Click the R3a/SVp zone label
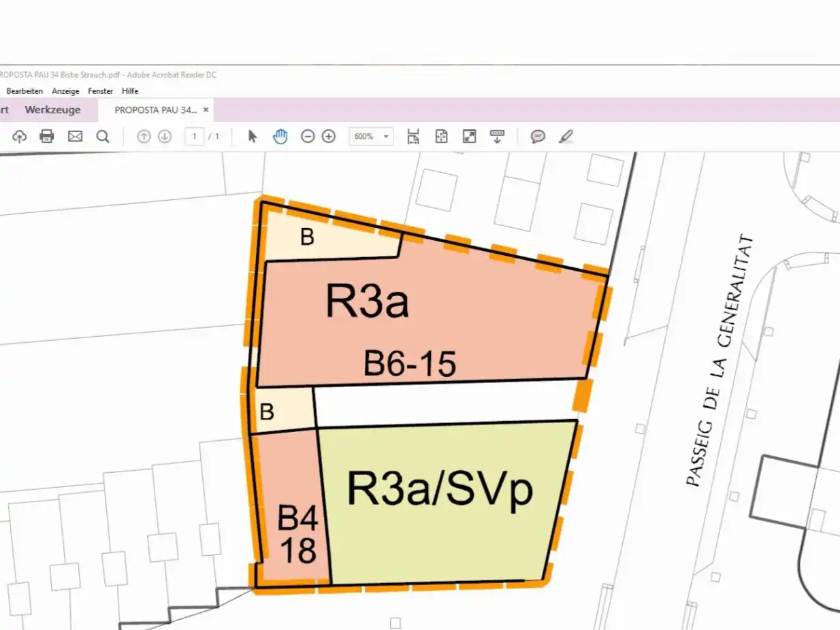 [x=440, y=488]
